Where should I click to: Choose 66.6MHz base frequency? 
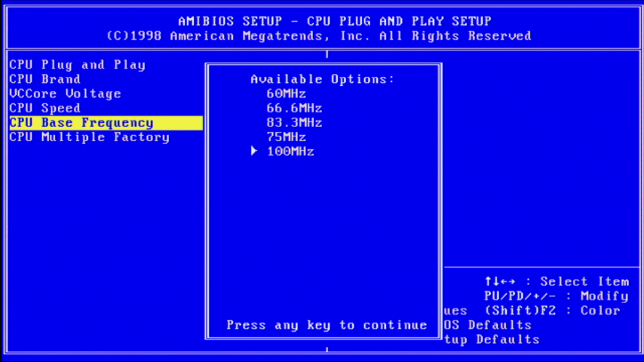click(x=294, y=109)
